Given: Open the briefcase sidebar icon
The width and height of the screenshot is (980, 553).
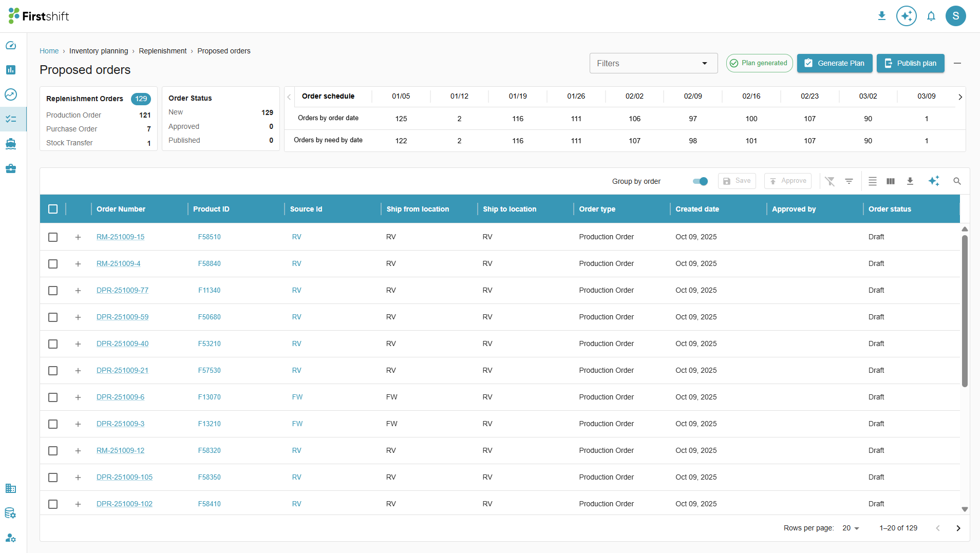Looking at the screenshot, I should coord(11,168).
